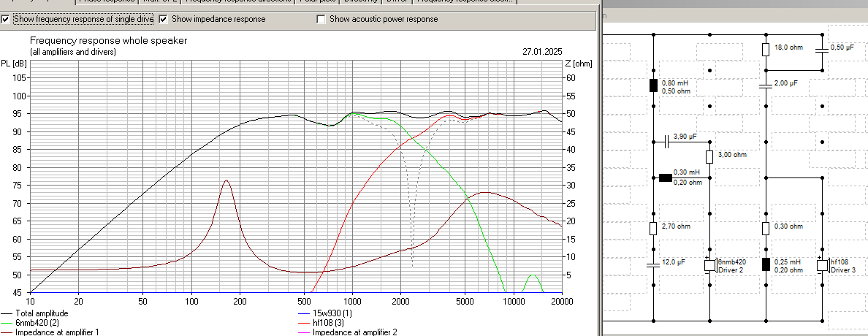
Task: Select the 6nmb420 Driver 2 speaker symbol
Action: 711,265
